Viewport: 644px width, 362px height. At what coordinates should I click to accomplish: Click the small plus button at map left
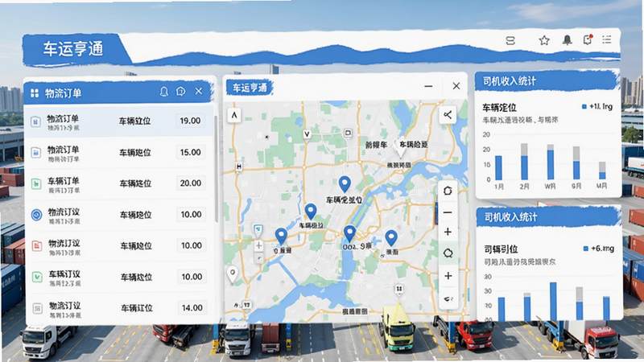[x=258, y=246]
